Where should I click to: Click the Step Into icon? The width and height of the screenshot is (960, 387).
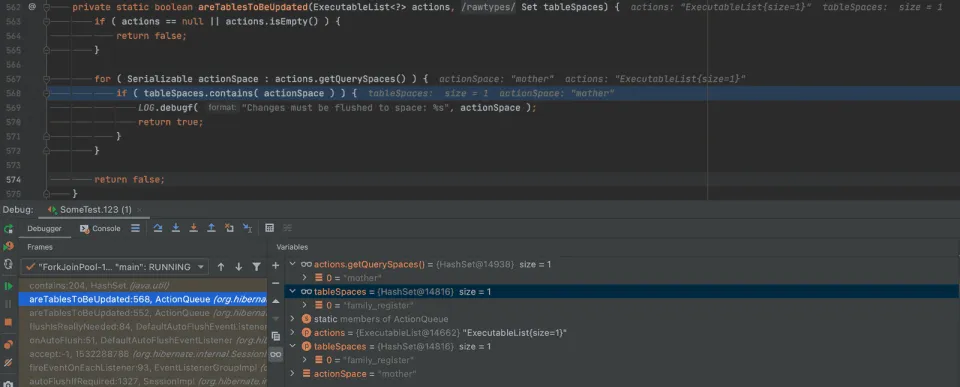[176, 228]
